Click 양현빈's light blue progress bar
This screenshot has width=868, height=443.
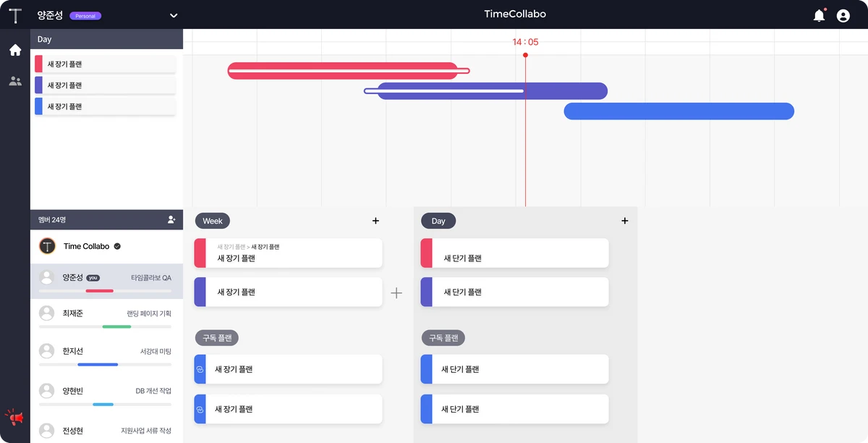click(x=103, y=404)
